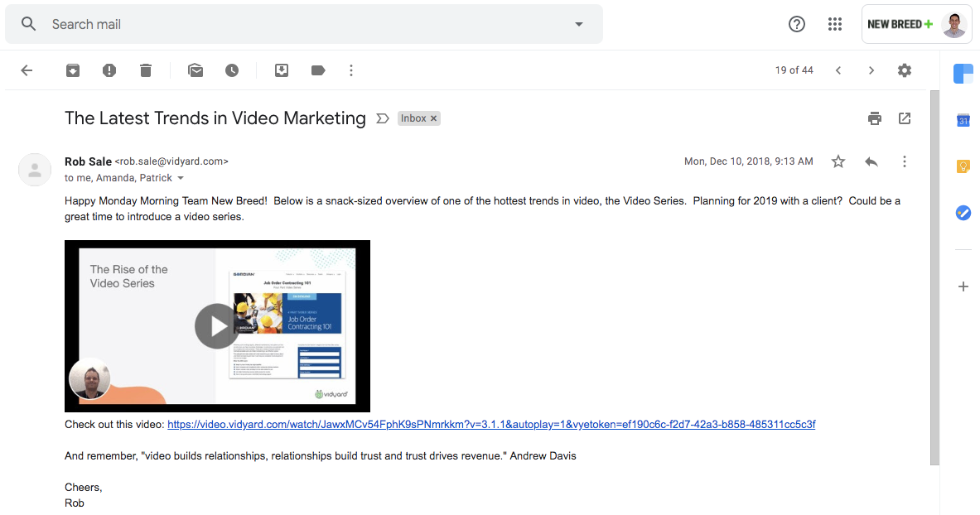Mark the email as unread
This screenshot has height=515, width=980.
(x=196, y=70)
